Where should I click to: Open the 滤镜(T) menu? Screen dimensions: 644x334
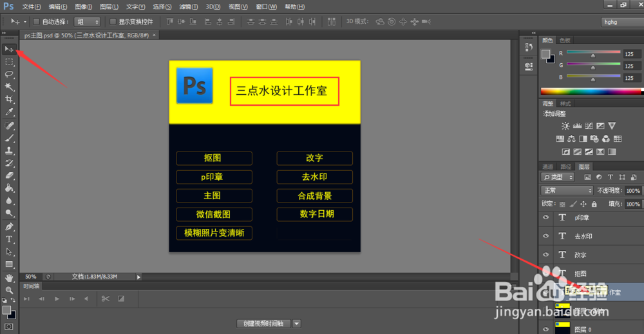pos(188,7)
